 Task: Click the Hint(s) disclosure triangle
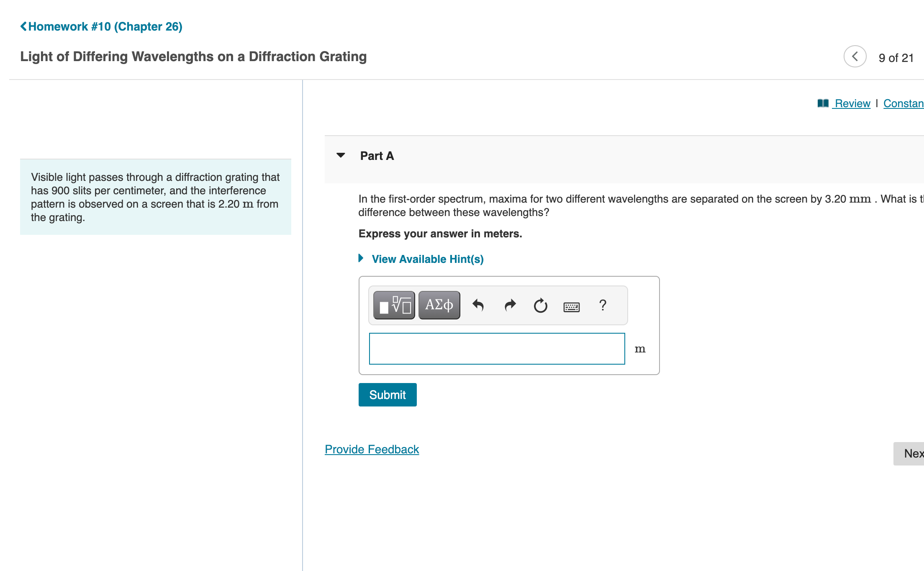361,258
